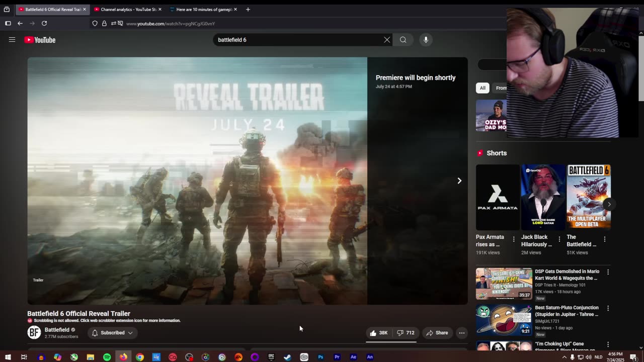Open a new browser tab

point(248,9)
